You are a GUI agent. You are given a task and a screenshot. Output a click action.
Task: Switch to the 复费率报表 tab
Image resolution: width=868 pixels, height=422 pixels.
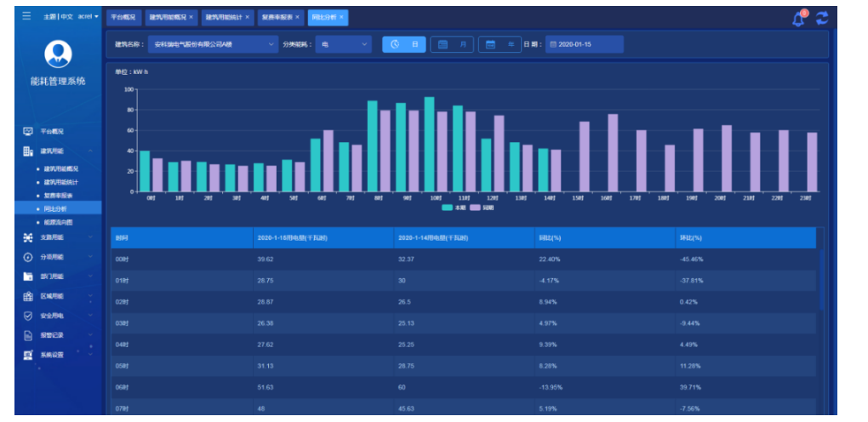(x=277, y=17)
